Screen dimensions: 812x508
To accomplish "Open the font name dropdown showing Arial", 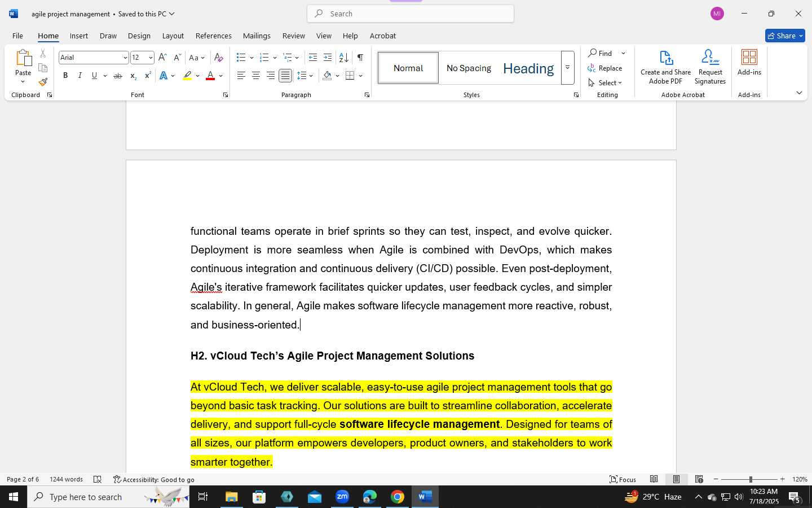I will pos(125,58).
